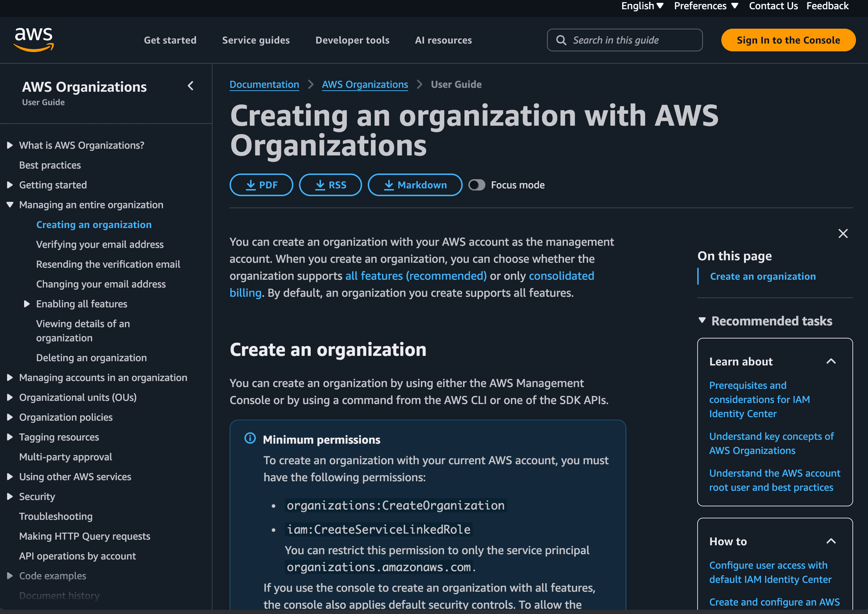The image size is (868, 614).
Task: Open the Troubleshooting page
Action: [x=56, y=516]
